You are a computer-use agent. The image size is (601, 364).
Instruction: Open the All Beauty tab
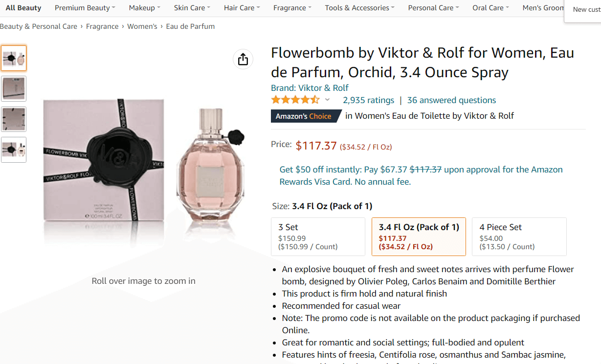23,8
